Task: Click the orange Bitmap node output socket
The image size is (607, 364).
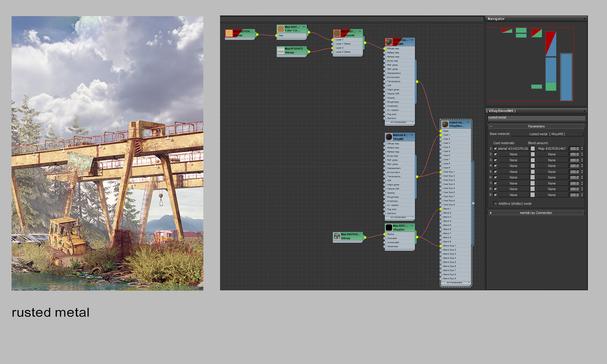Action: (257, 35)
